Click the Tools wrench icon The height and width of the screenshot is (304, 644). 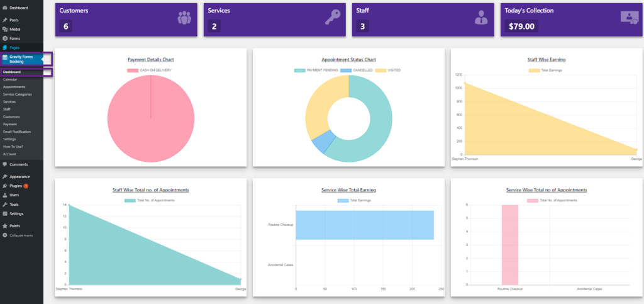coord(5,205)
